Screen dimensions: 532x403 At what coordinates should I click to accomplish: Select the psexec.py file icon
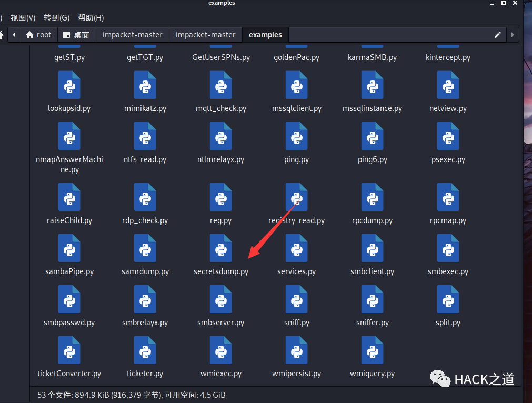448,136
